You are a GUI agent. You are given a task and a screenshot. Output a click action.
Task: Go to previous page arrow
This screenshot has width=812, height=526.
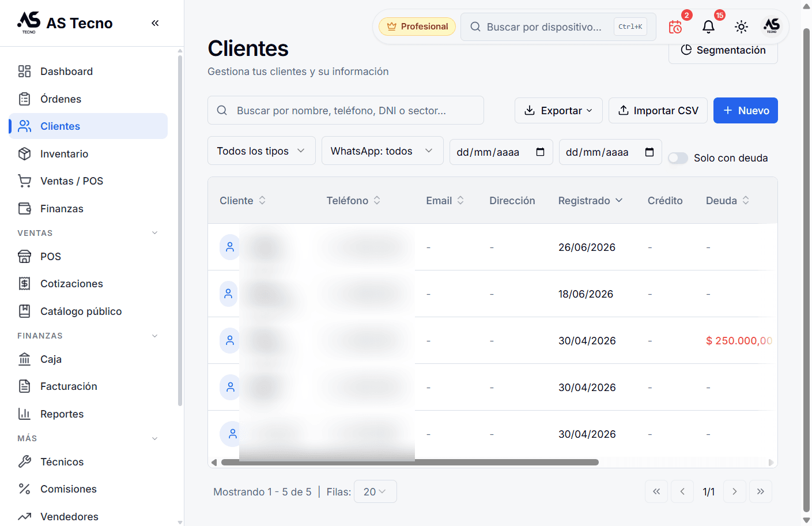[682, 491]
